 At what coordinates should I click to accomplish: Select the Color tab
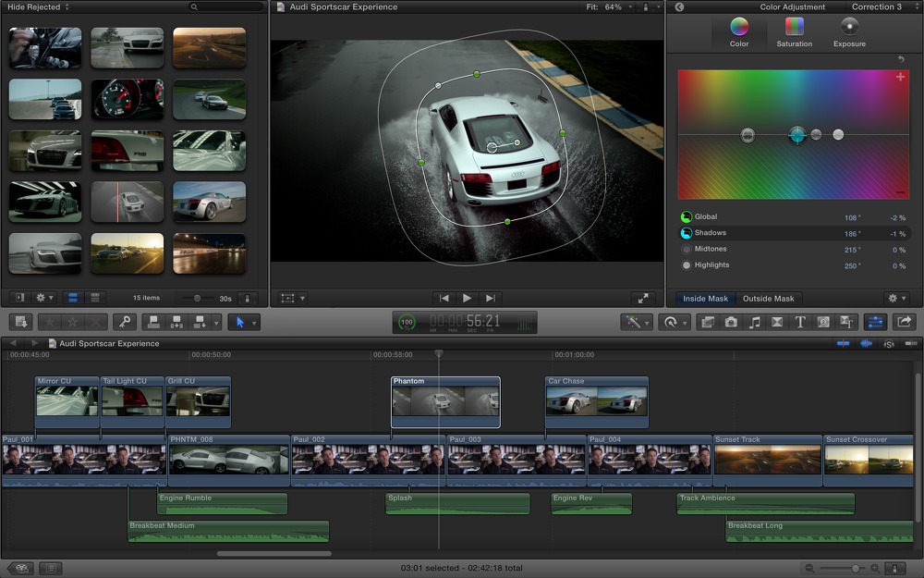click(x=739, y=32)
